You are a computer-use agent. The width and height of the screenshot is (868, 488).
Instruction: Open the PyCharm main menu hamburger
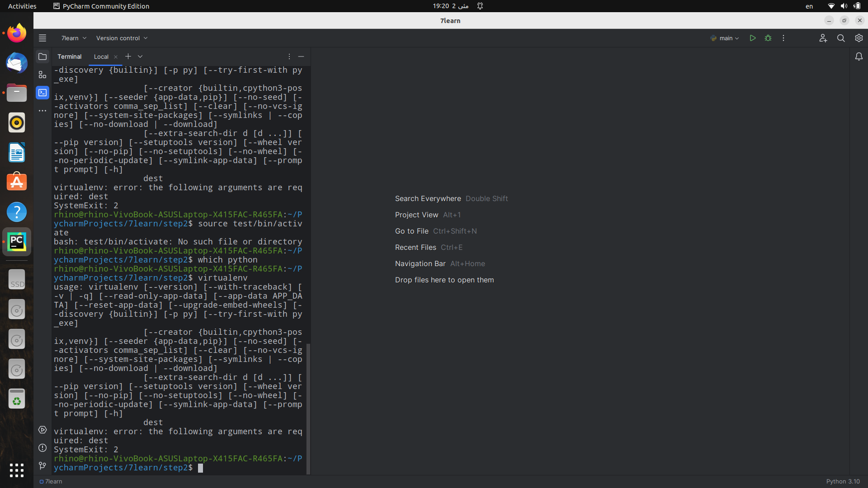[x=42, y=38]
